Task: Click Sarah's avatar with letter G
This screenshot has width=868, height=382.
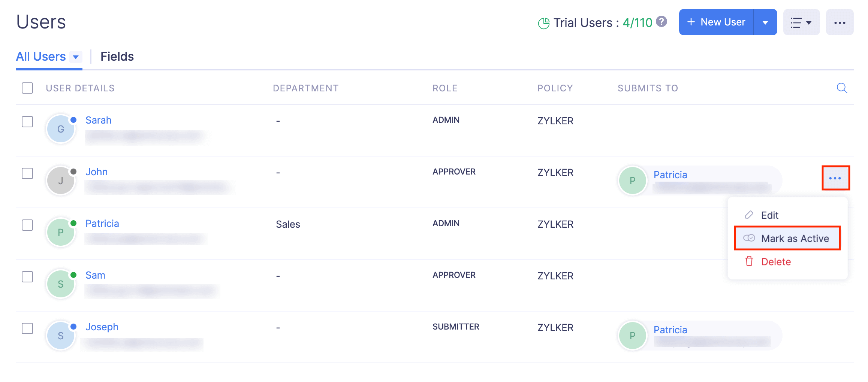Action: [61, 129]
